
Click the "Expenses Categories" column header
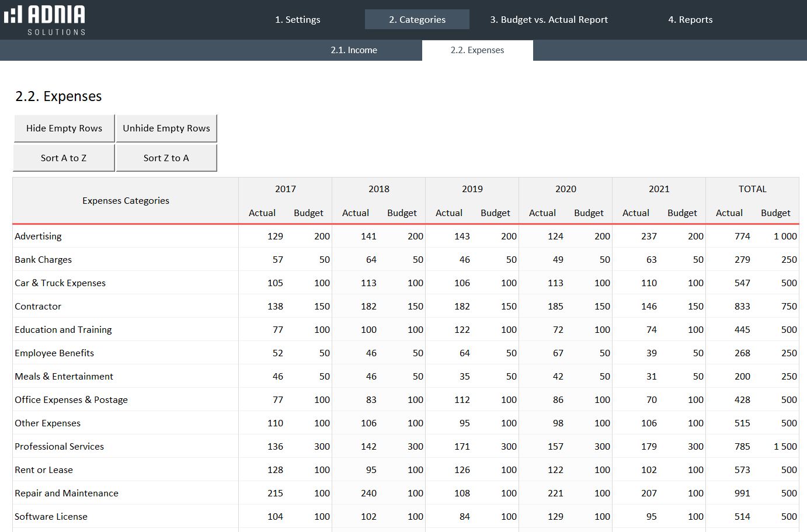click(126, 200)
